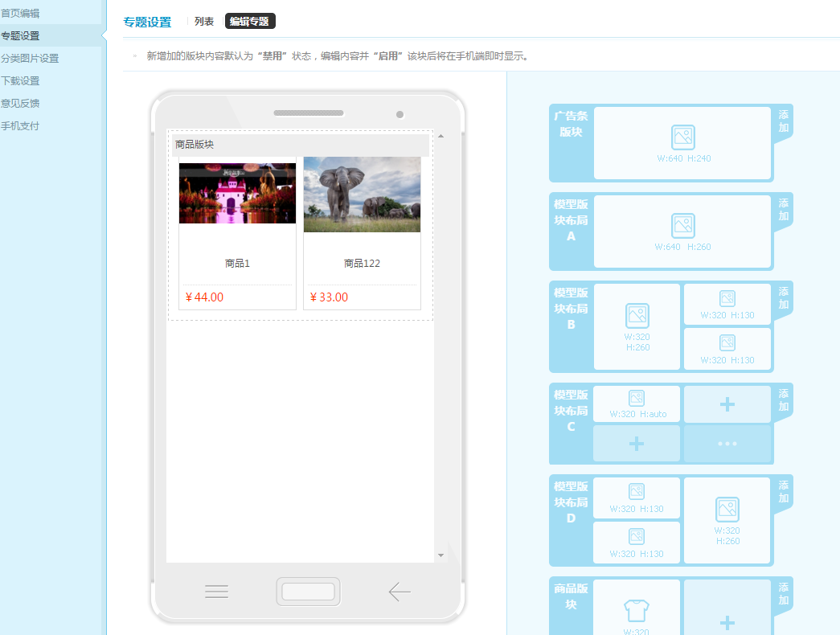The image size is (840, 635).
Task: Click the 广告条版块 label
Action: 571,124
